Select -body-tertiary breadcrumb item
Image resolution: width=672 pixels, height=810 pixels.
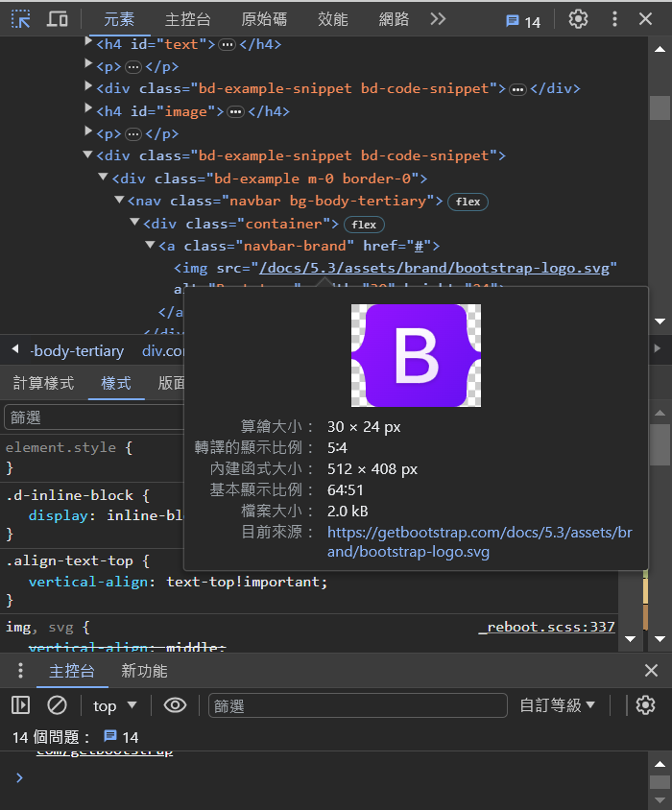[x=77, y=351]
